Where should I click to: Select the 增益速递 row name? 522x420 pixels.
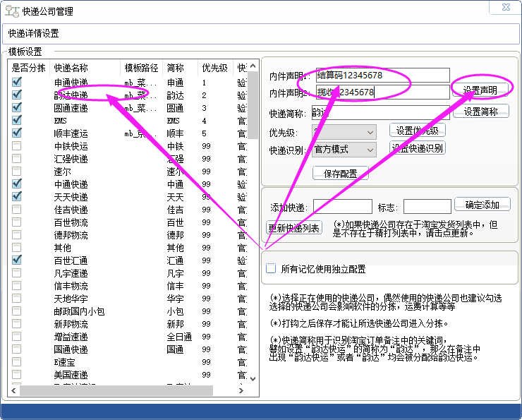(x=71, y=337)
